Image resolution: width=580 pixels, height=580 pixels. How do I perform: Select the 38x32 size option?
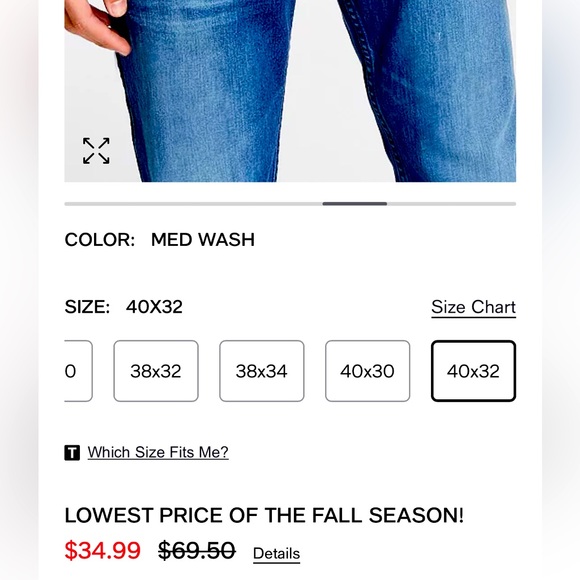[x=156, y=371]
